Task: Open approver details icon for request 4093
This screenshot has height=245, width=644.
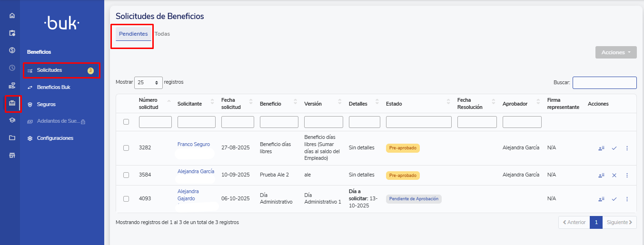Action: click(601, 199)
